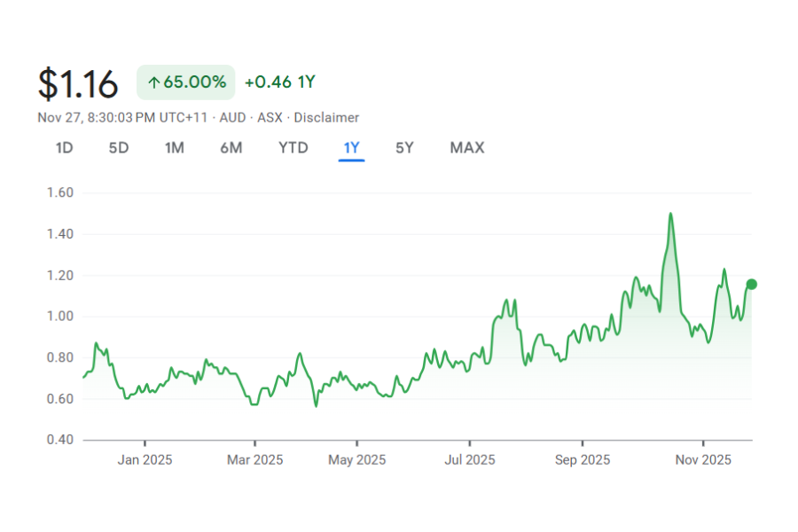
Task: Click the Nov 2025 axis label
Action: [x=703, y=460]
